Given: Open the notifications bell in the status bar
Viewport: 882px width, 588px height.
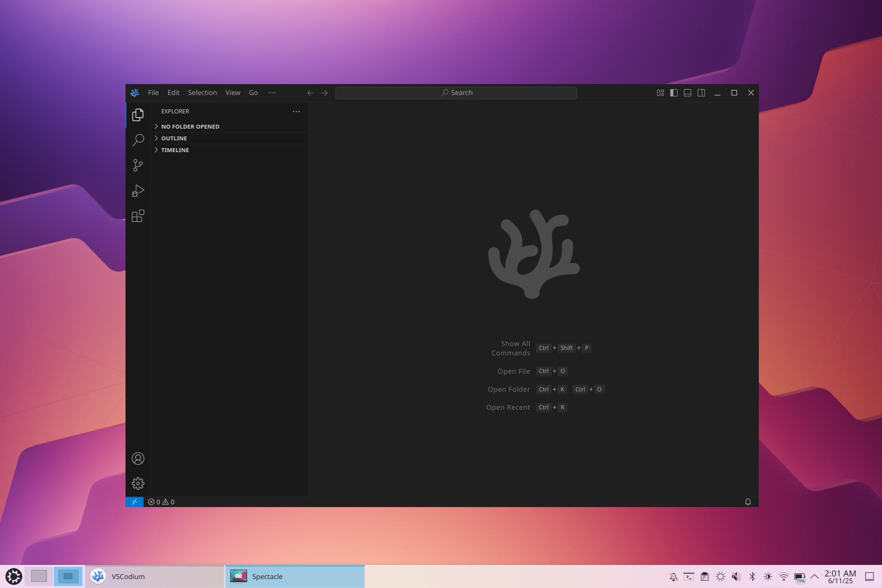Looking at the screenshot, I should coord(748,502).
